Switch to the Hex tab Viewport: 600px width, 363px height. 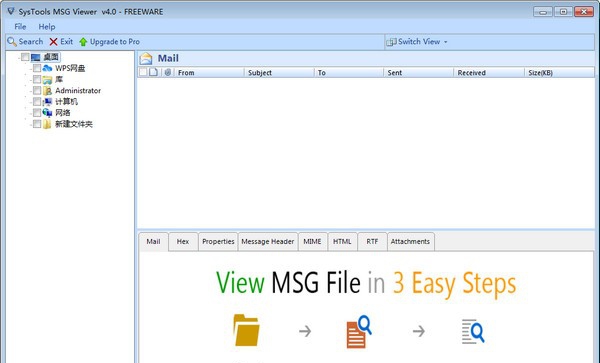(183, 242)
